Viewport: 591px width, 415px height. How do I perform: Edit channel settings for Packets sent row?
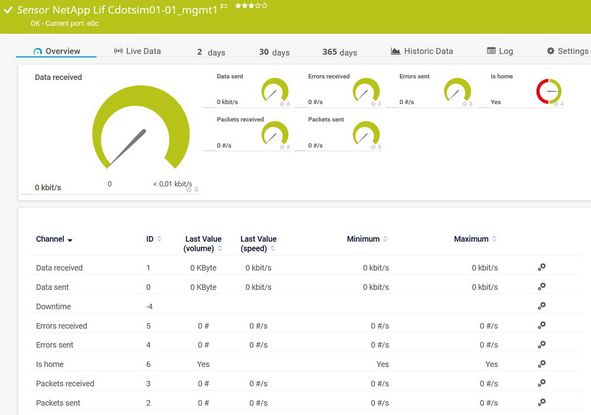coord(542,402)
